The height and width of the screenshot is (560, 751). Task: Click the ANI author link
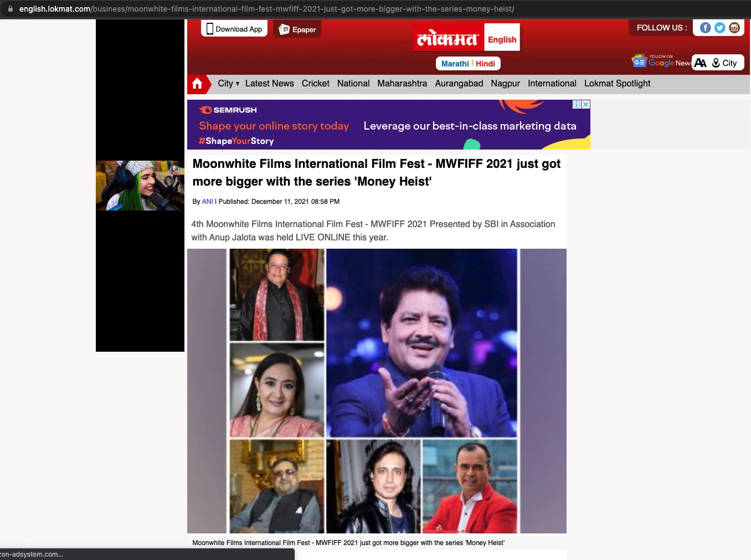(x=208, y=202)
